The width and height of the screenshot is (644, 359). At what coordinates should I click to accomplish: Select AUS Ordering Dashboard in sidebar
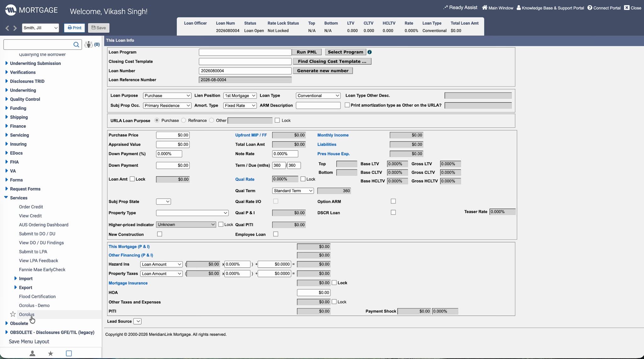[44, 225]
